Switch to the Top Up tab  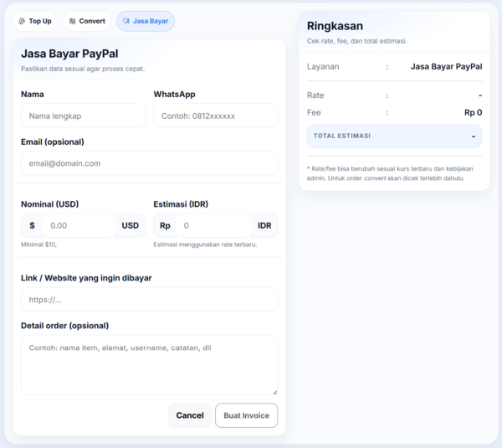click(x=35, y=21)
